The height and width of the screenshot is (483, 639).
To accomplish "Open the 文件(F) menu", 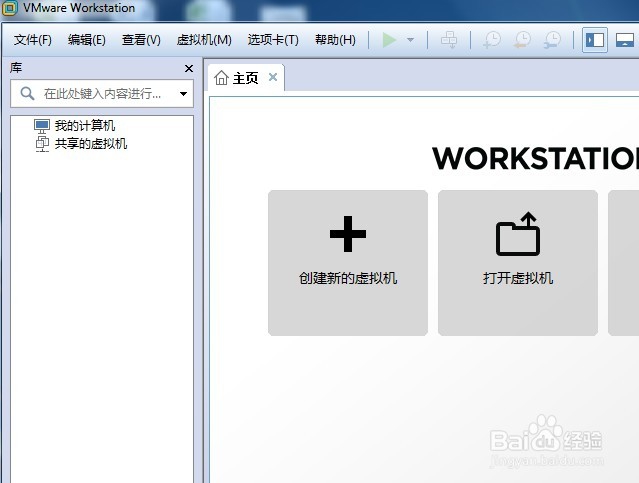I will (33, 40).
